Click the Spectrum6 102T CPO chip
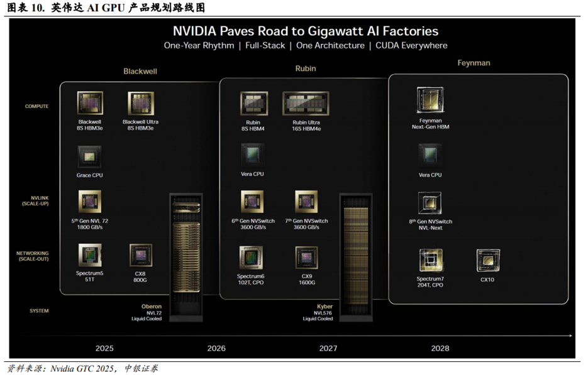This screenshot has width=588, height=375. pos(251,258)
